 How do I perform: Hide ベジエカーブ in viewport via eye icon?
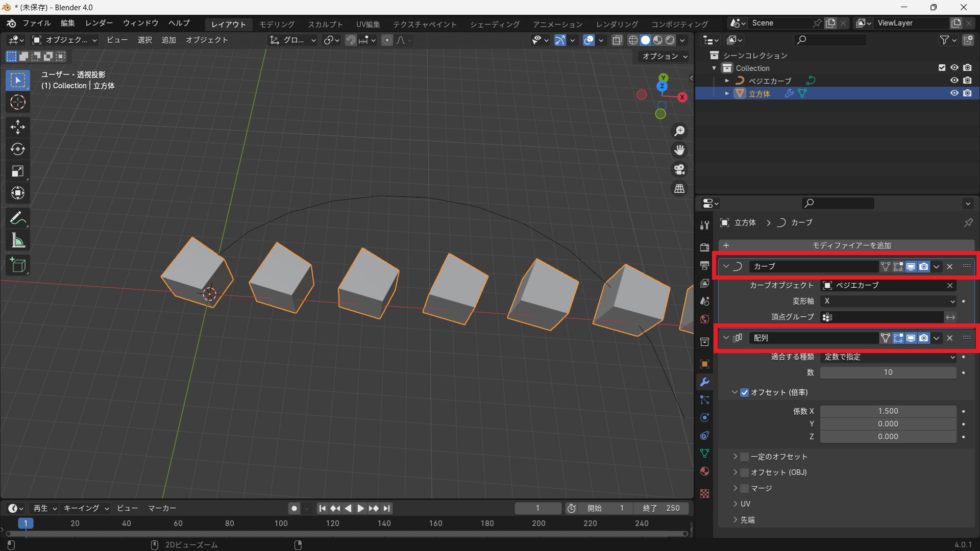point(954,81)
